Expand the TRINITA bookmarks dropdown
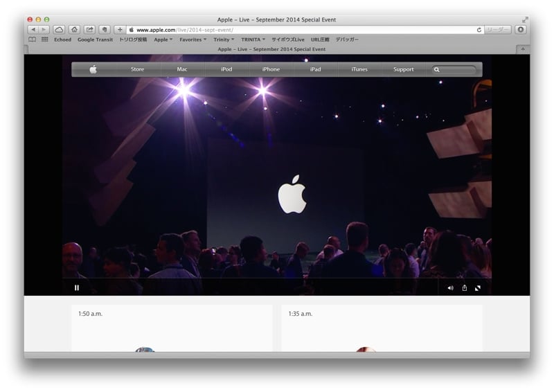Viewport: 554px width, 392px height. (x=253, y=39)
